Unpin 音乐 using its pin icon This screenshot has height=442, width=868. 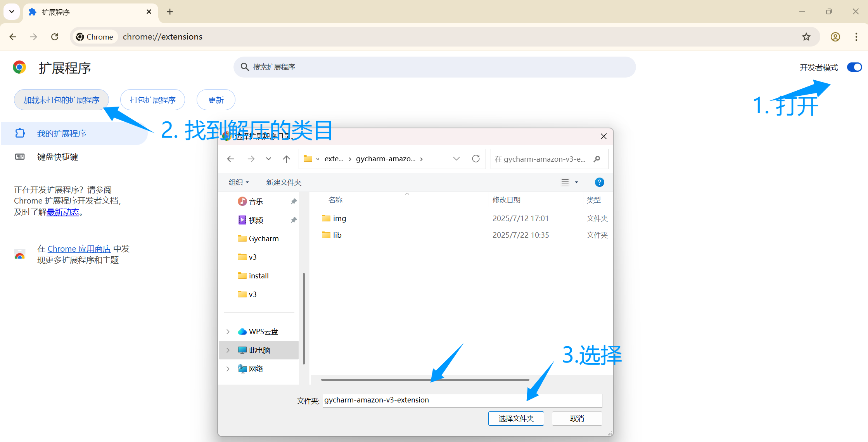click(294, 201)
